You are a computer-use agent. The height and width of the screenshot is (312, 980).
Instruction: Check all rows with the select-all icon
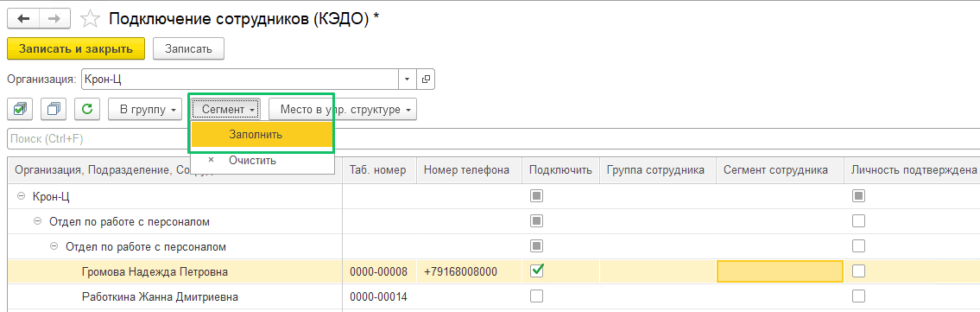tap(20, 110)
